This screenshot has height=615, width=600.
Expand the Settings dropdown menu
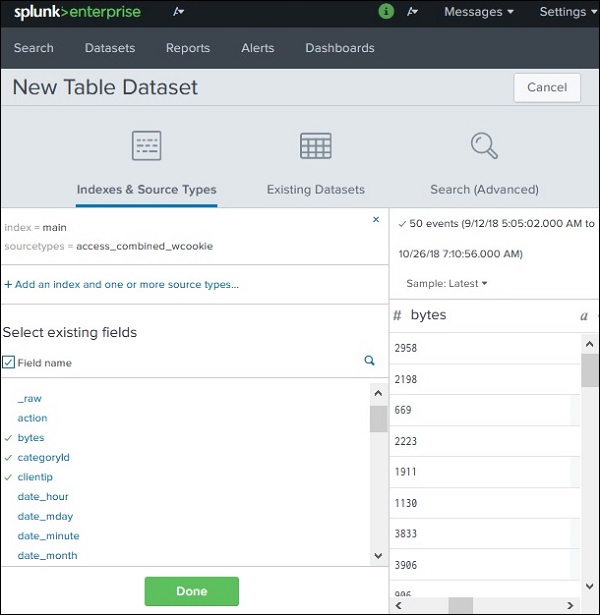(x=567, y=12)
